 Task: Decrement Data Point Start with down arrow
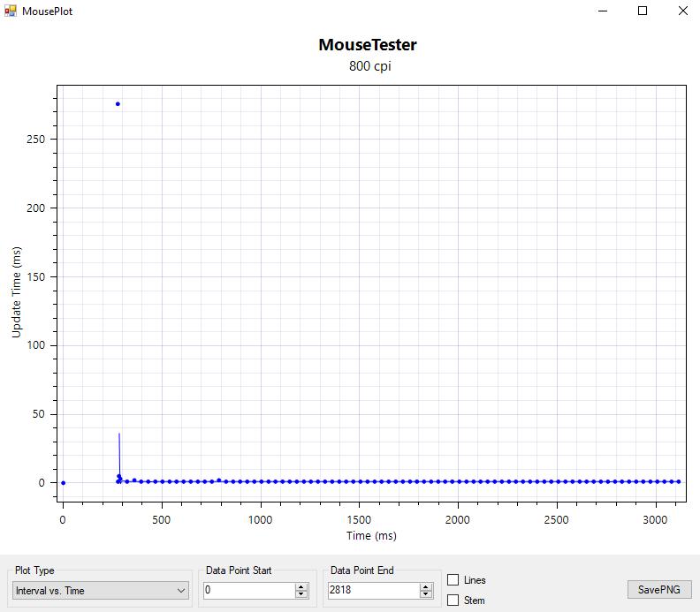point(301,594)
